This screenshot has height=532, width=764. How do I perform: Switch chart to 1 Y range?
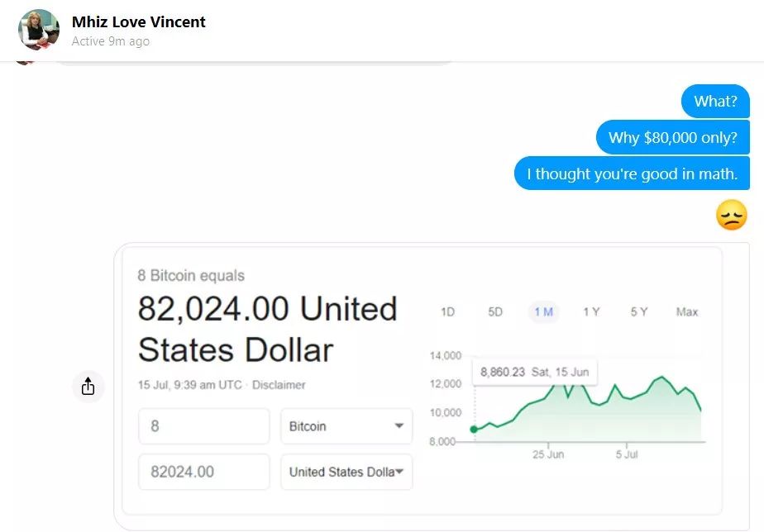point(591,312)
